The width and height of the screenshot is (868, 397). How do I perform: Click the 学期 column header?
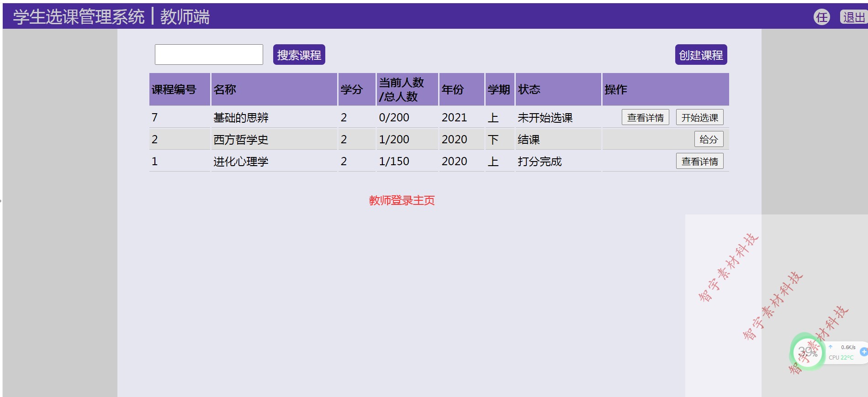pos(500,89)
